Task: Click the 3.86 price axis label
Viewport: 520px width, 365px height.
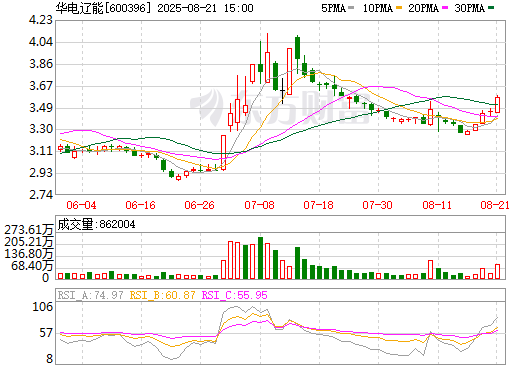Action: coord(41,64)
